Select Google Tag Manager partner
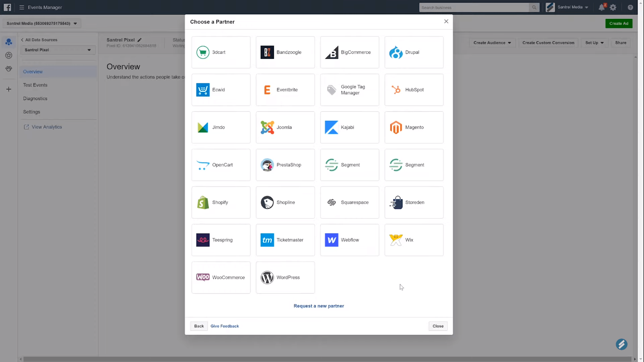The width and height of the screenshot is (644, 362). coord(349,90)
